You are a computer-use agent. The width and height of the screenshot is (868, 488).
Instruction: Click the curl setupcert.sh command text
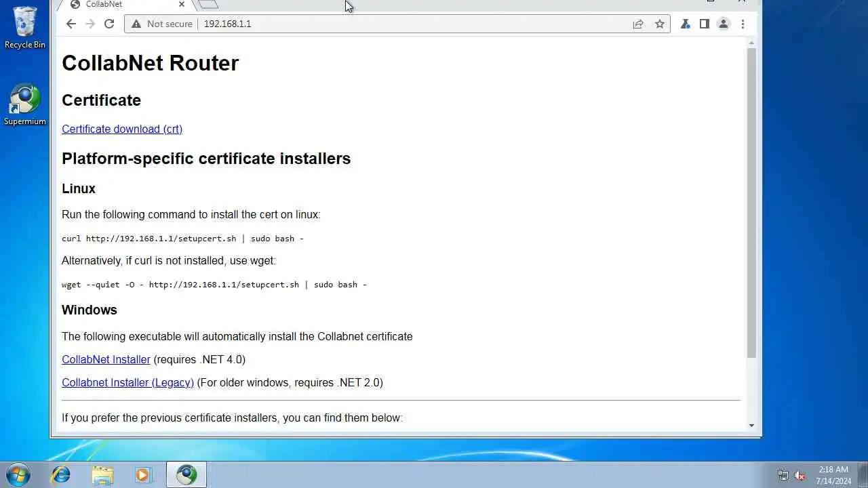(x=182, y=239)
